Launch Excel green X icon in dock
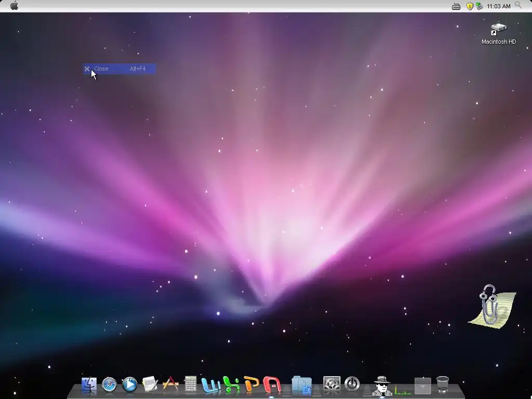 coord(231,385)
